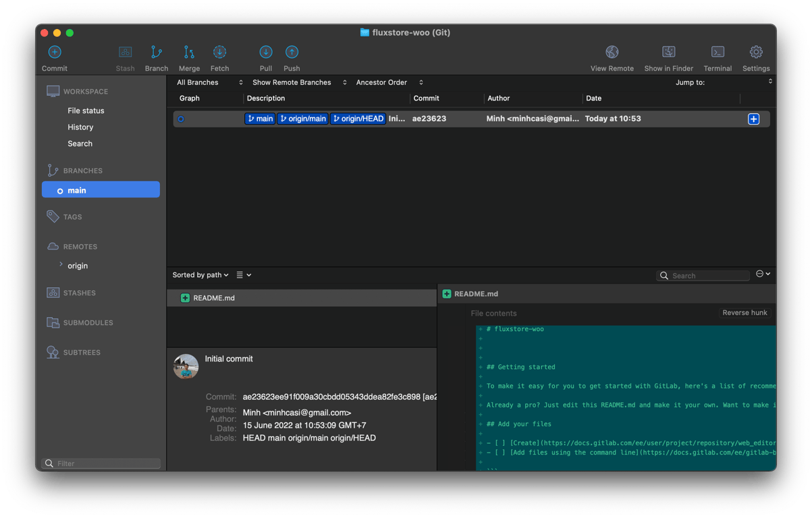Select History in the Workspace section

[x=80, y=127]
